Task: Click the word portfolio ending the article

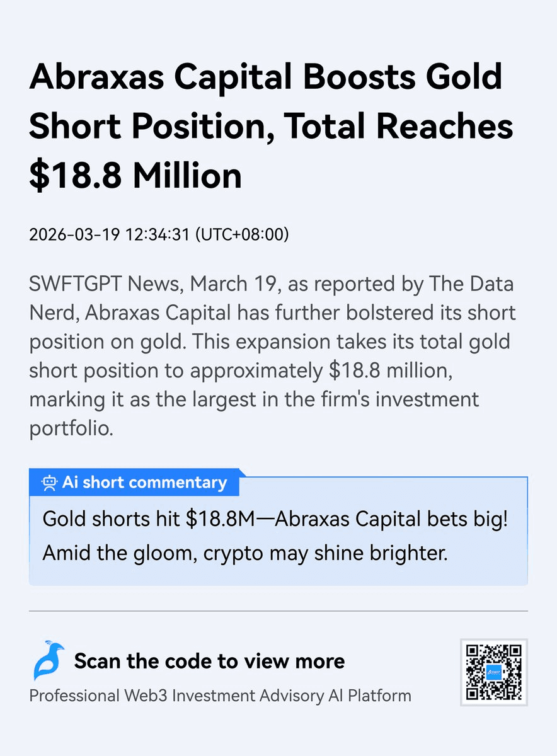Action: (x=71, y=429)
